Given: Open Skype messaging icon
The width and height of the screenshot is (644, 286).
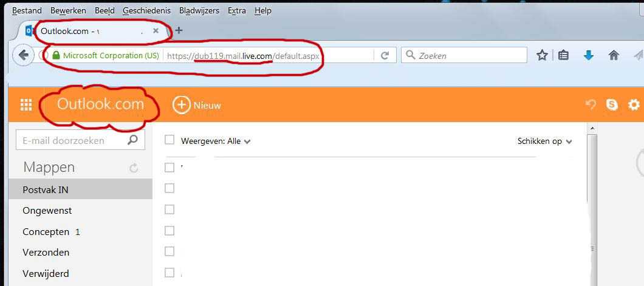Looking at the screenshot, I should [x=612, y=105].
